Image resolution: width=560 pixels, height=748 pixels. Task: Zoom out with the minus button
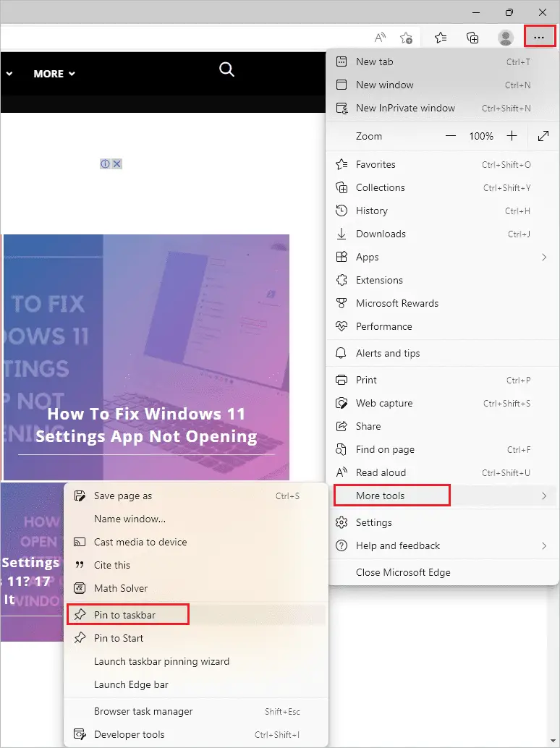click(450, 136)
